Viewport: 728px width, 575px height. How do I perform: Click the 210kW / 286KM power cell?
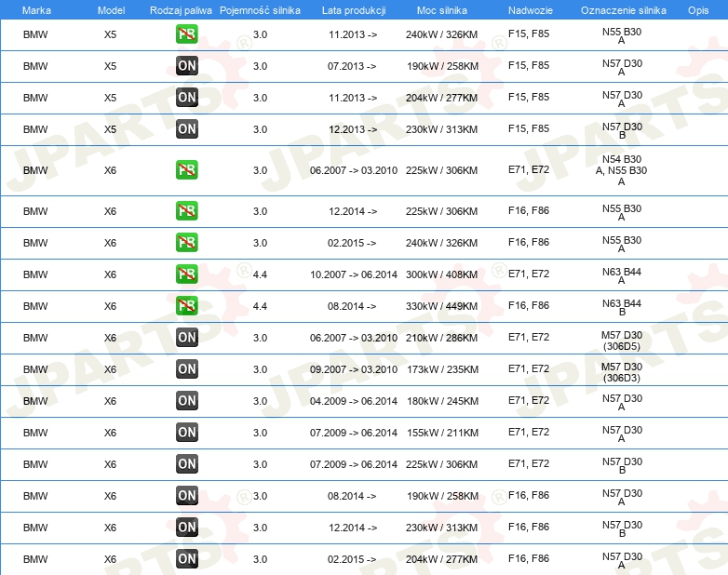[441, 338]
